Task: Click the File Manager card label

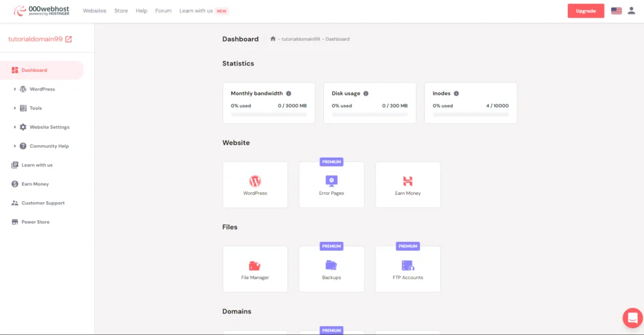Action: click(255, 278)
